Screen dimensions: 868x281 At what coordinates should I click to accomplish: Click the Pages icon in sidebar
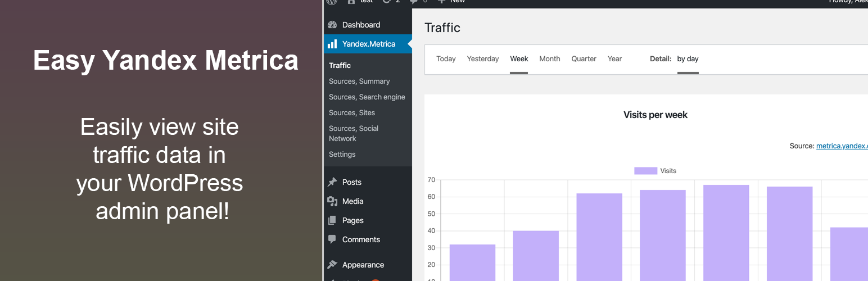tap(332, 220)
